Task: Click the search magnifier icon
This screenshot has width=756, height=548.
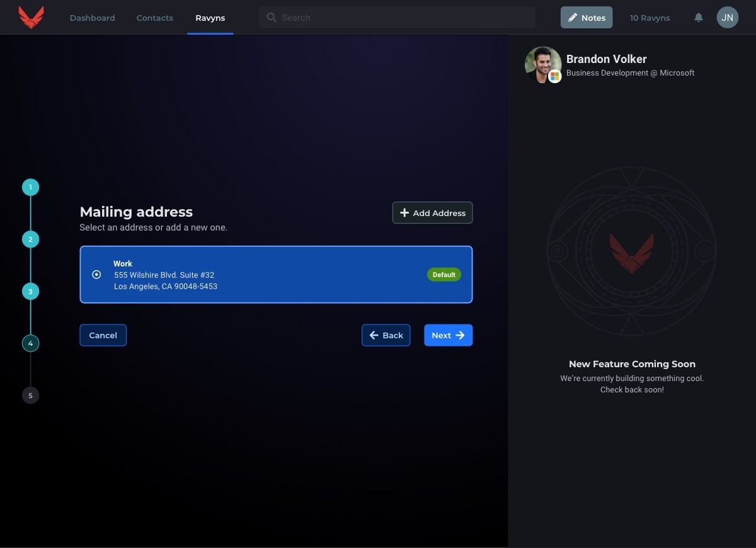Action: coord(272,18)
